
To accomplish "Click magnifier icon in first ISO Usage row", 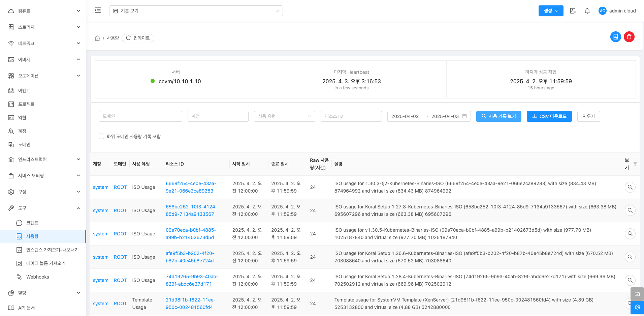I will click(x=630, y=187).
